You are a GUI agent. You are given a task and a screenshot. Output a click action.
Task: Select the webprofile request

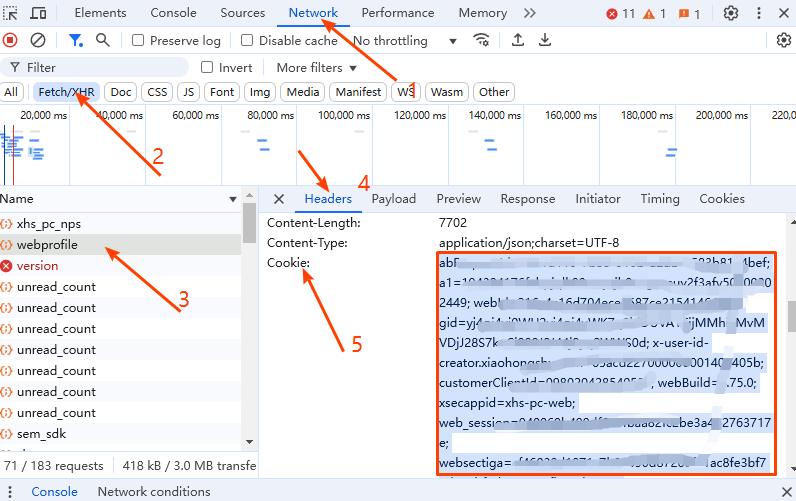(x=47, y=245)
